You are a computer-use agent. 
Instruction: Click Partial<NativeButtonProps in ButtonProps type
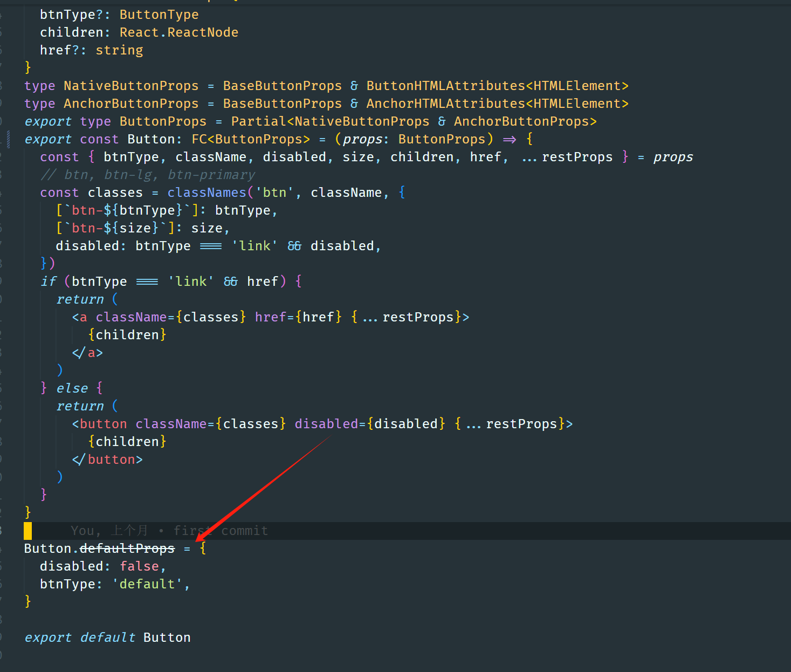click(x=331, y=121)
